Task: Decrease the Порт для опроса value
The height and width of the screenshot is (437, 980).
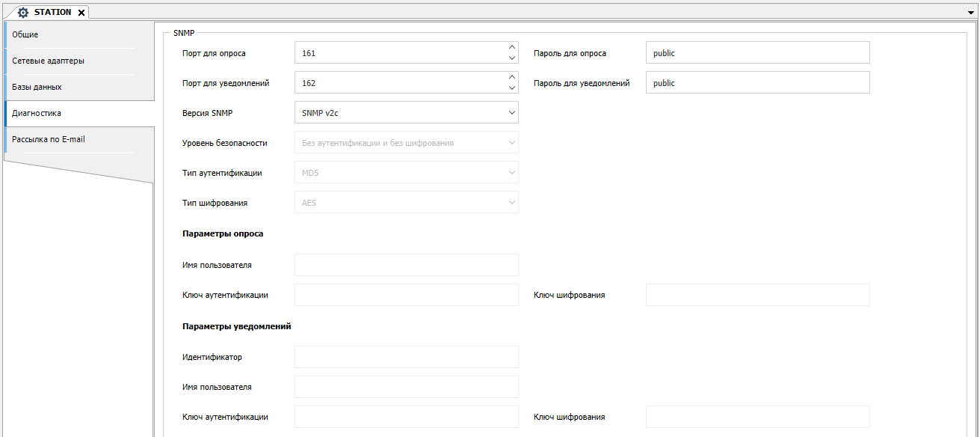Action: (512, 58)
